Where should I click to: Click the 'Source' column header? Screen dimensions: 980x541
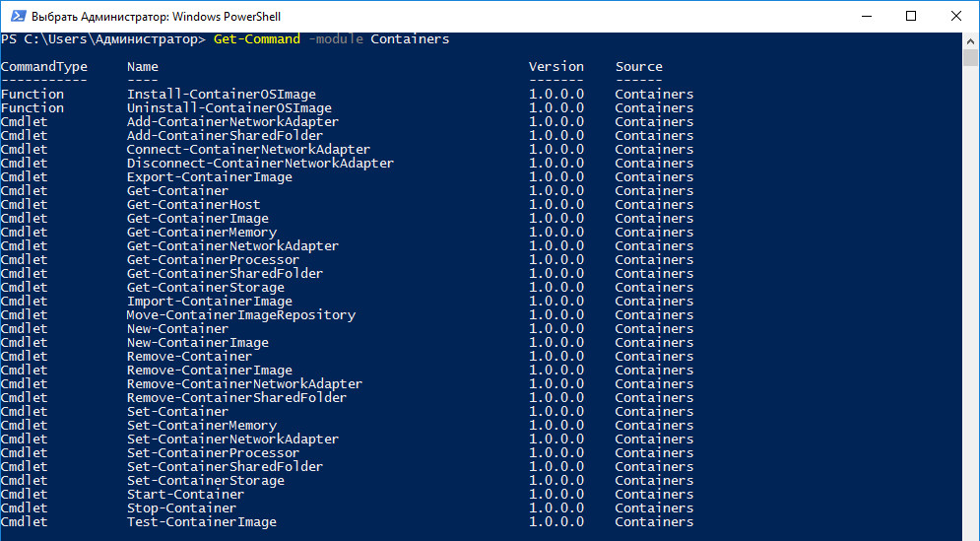point(639,66)
